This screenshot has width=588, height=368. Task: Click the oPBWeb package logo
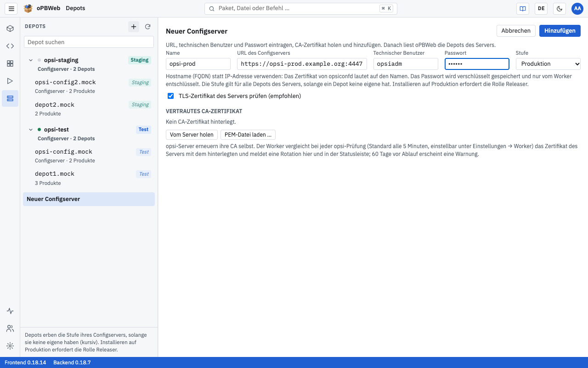click(x=28, y=8)
